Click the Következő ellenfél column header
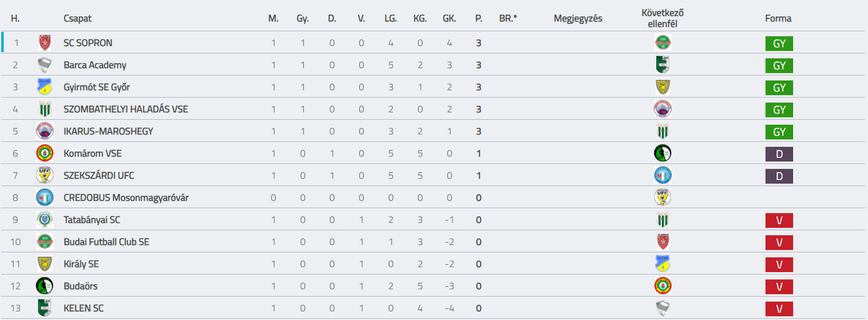 [x=662, y=18]
